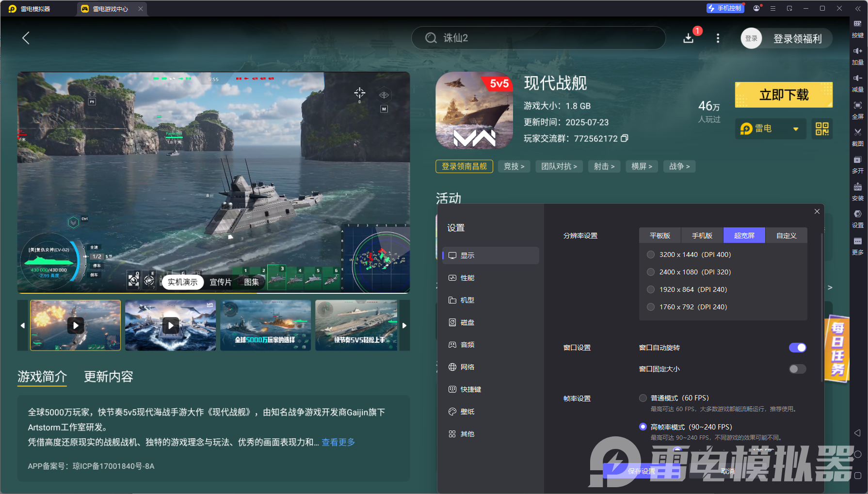Click the 登录领福利 login button
This screenshot has height=494, width=868.
tap(797, 39)
